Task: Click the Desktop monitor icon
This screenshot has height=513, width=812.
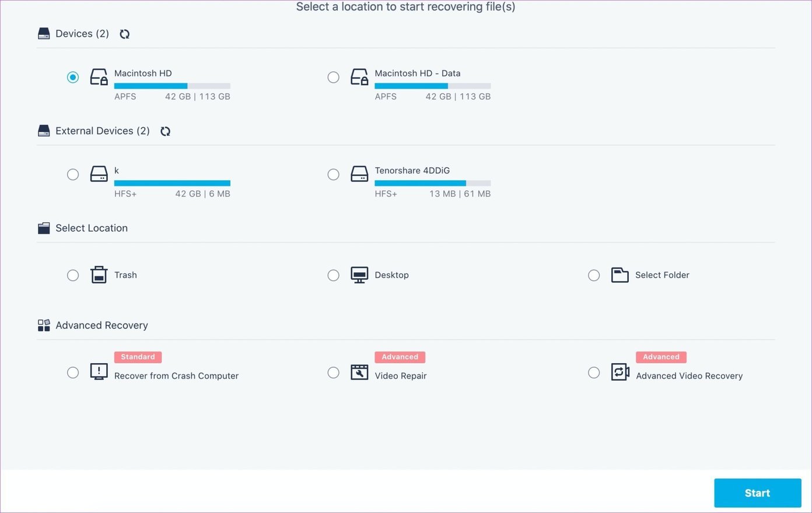Action: [x=359, y=275]
